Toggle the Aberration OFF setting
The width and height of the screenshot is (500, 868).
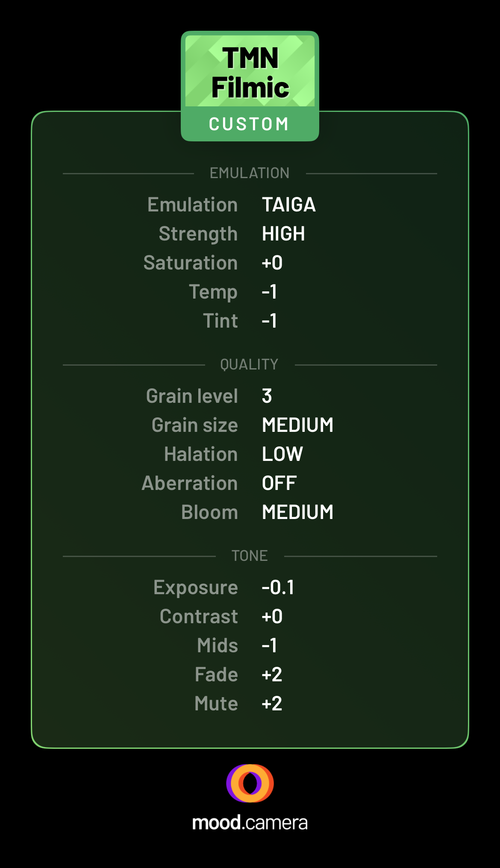279,483
